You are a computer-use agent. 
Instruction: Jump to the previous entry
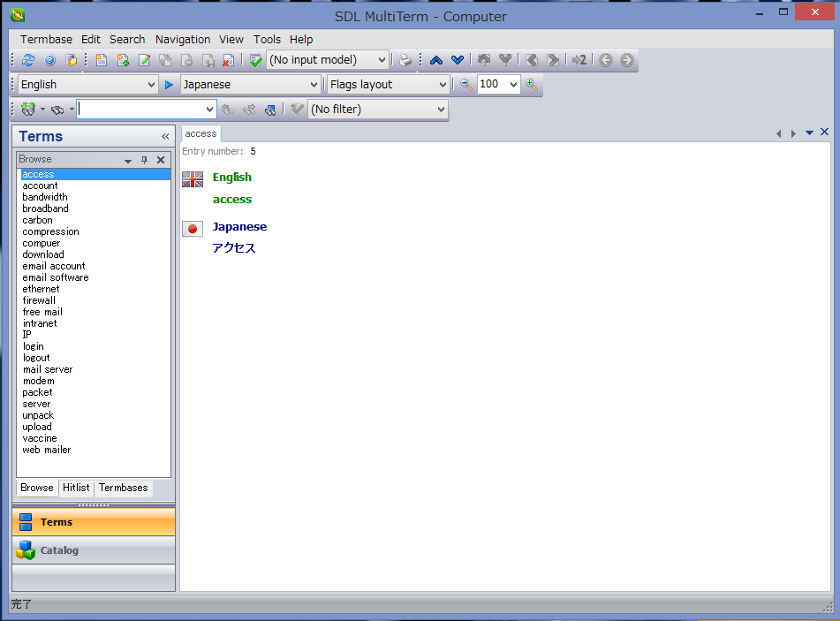click(x=436, y=60)
